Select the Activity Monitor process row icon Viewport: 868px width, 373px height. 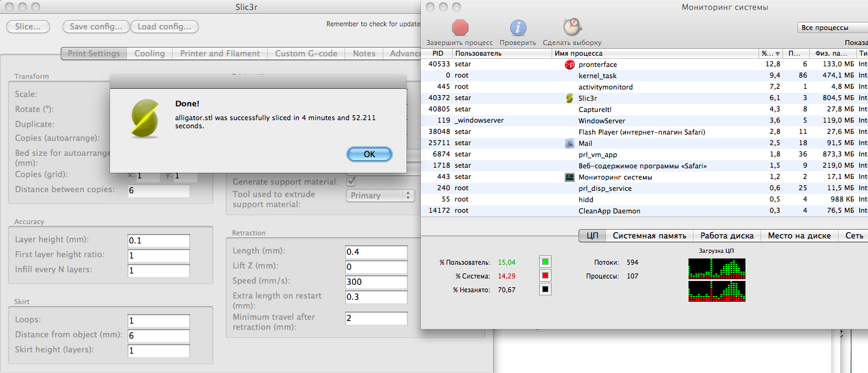569,177
